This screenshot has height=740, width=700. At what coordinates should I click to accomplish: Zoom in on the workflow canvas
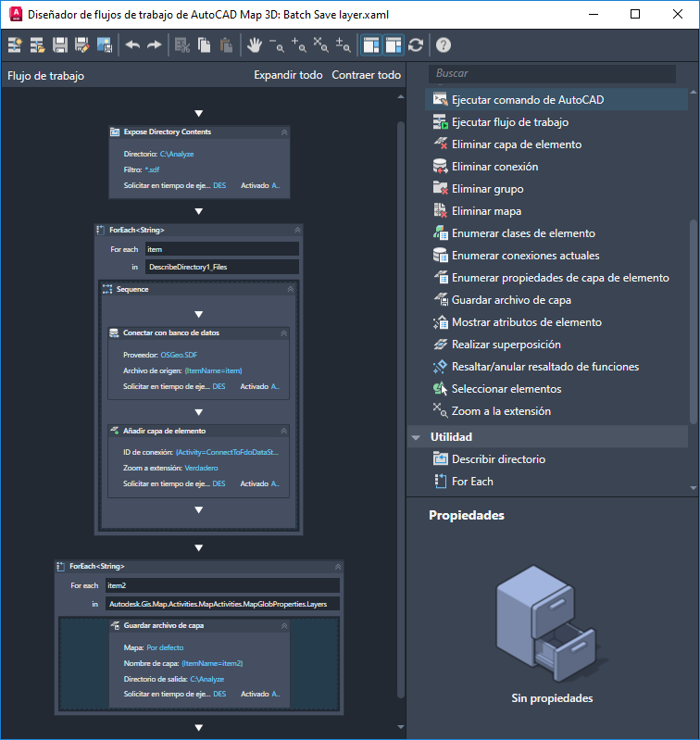click(298, 45)
